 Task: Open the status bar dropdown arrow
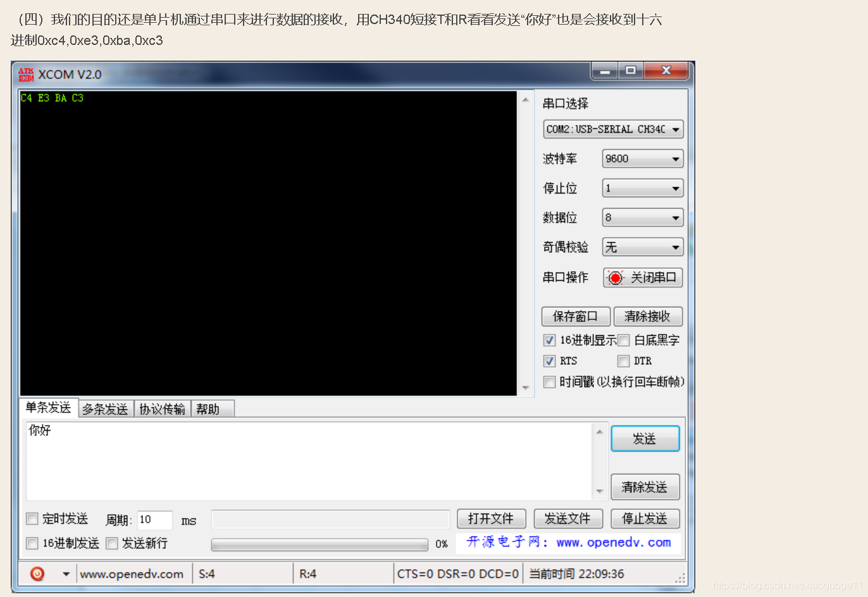coord(66,574)
